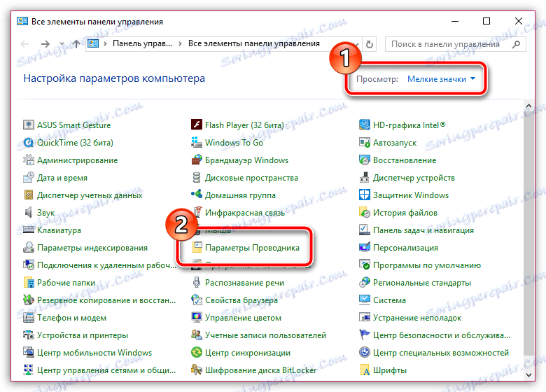Screen dimensions: 546x392
Task: Click the scrollbar up arrow
Action: pos(528,106)
